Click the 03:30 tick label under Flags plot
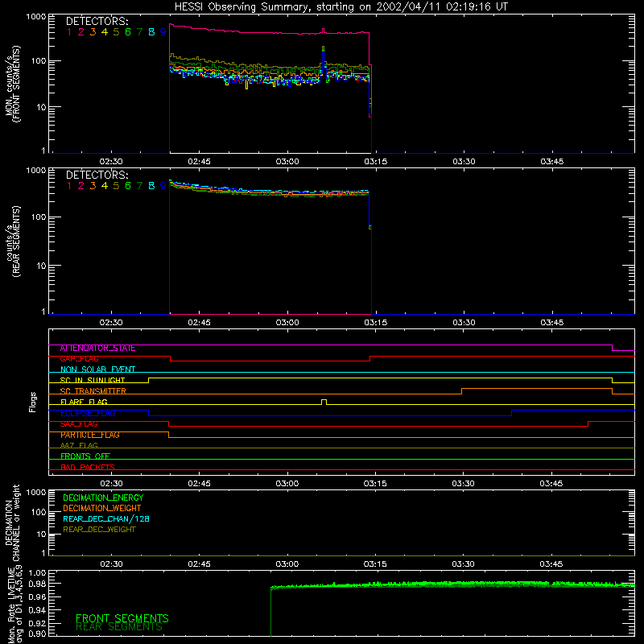This screenshot has height=644, width=644. click(464, 484)
